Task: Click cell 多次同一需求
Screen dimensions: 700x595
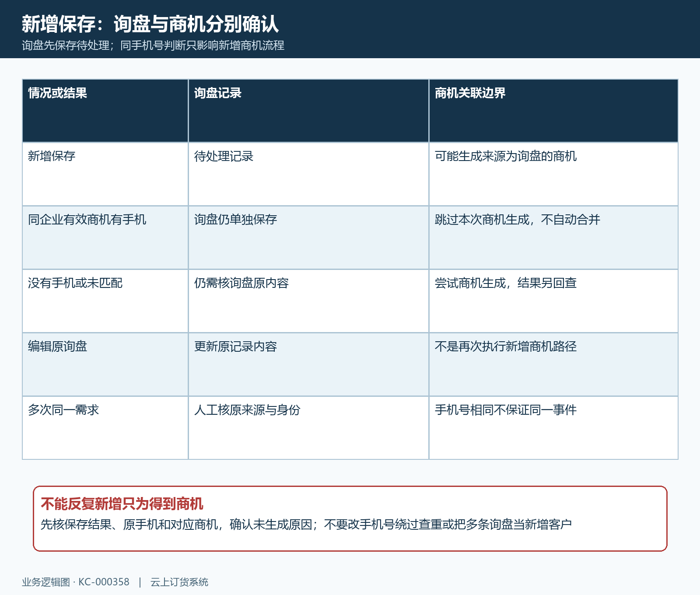Action: 105,428
